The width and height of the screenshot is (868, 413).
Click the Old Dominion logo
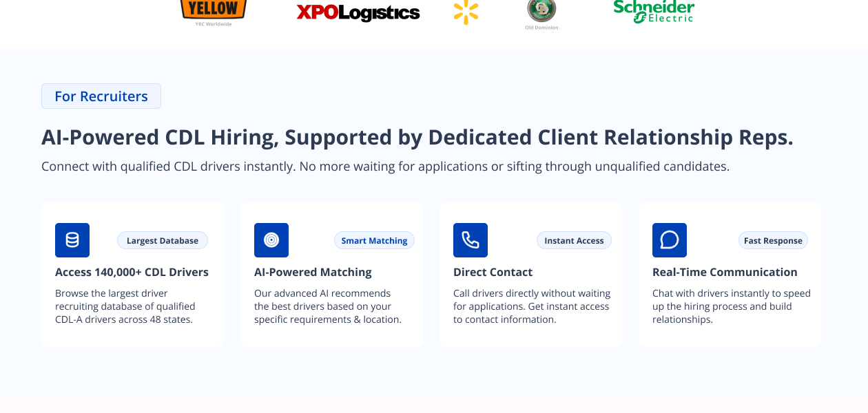(541, 12)
